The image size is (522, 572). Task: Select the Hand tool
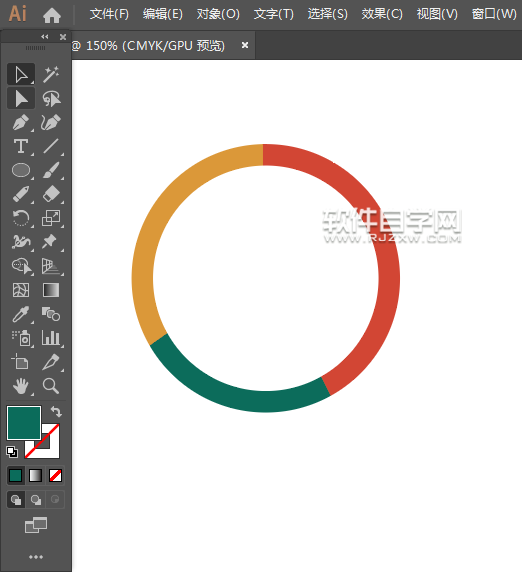tap(21, 386)
